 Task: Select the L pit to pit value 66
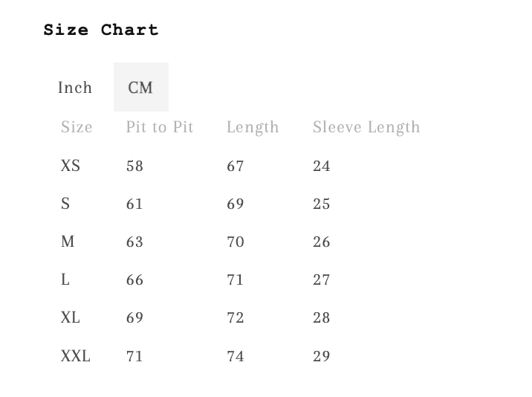pyautogui.click(x=134, y=280)
